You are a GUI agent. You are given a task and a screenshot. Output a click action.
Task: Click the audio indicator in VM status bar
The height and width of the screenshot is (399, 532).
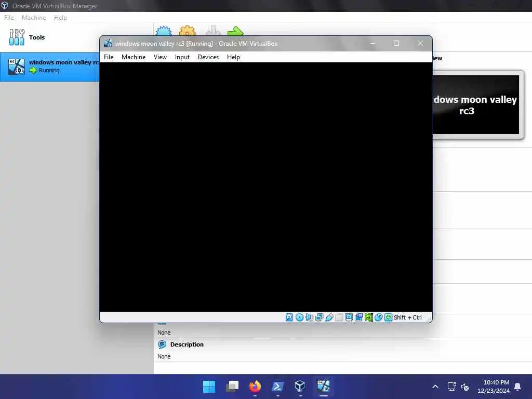coord(309,317)
